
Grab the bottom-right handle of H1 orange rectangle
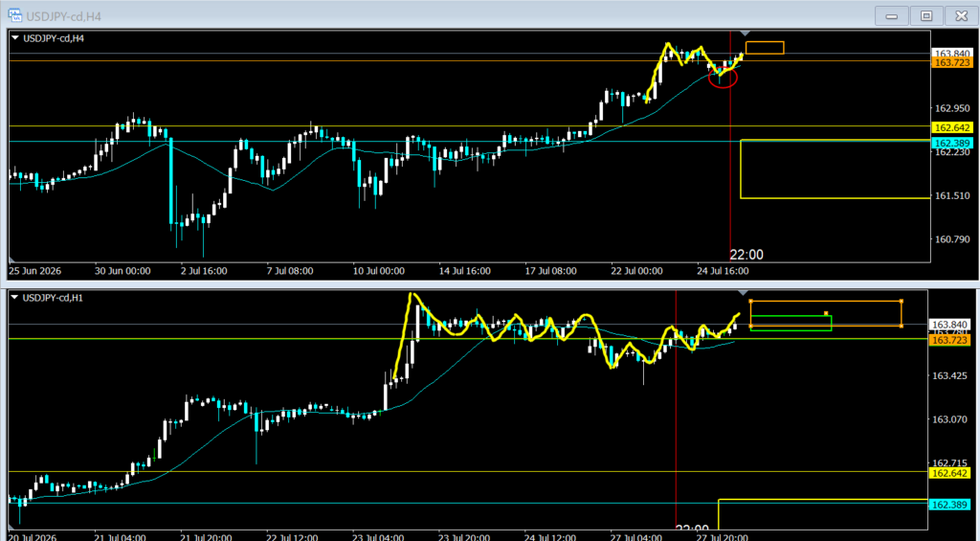click(902, 326)
